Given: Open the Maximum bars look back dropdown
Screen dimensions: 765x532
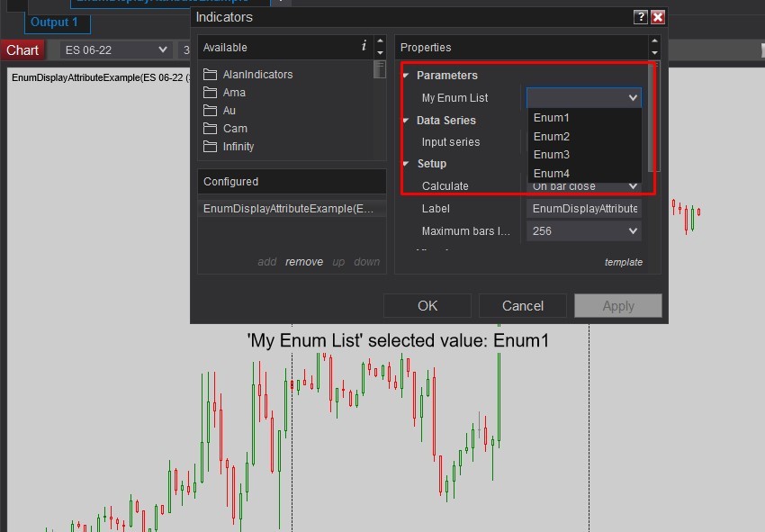Looking at the screenshot, I should tap(583, 230).
